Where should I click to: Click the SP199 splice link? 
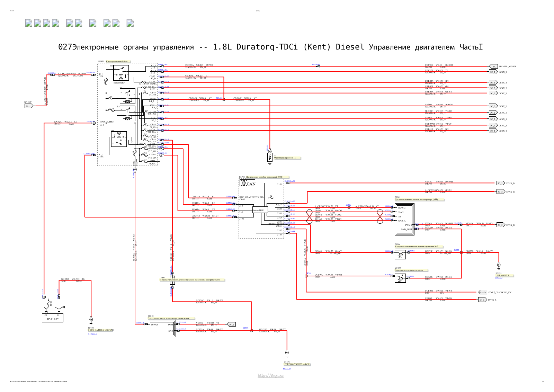(x=245, y=328)
